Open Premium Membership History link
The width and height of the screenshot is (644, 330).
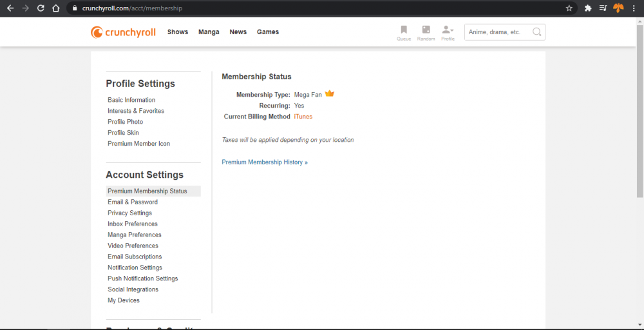(x=265, y=162)
